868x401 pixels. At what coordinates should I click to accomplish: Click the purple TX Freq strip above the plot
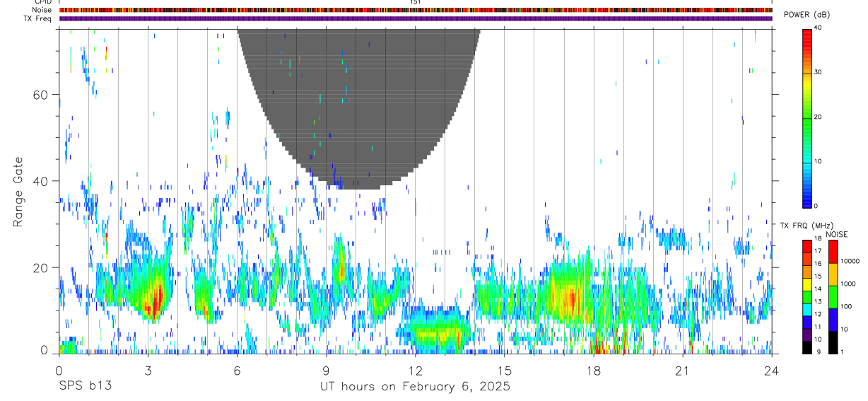coord(416,18)
